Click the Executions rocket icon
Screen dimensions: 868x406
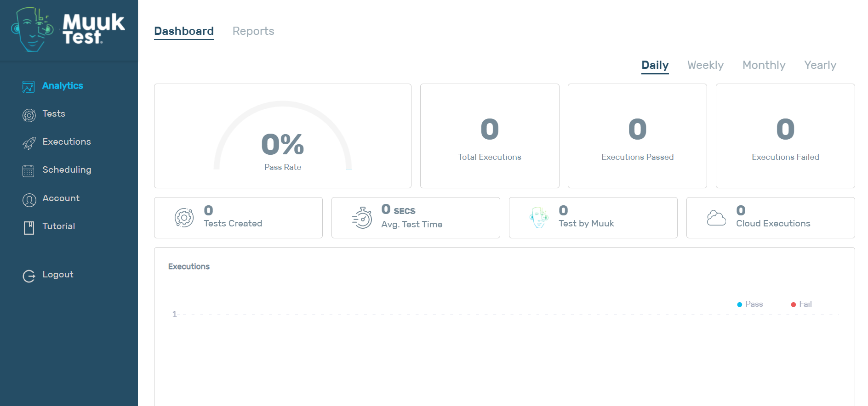(29, 143)
